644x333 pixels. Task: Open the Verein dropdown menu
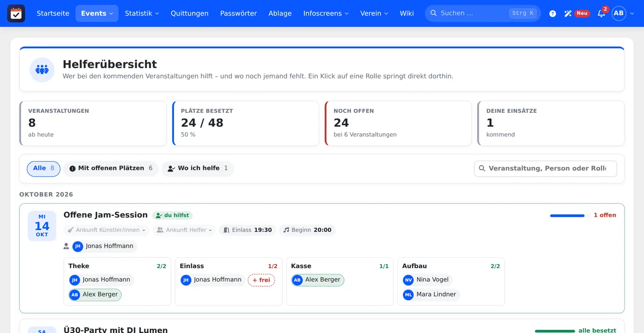click(374, 13)
